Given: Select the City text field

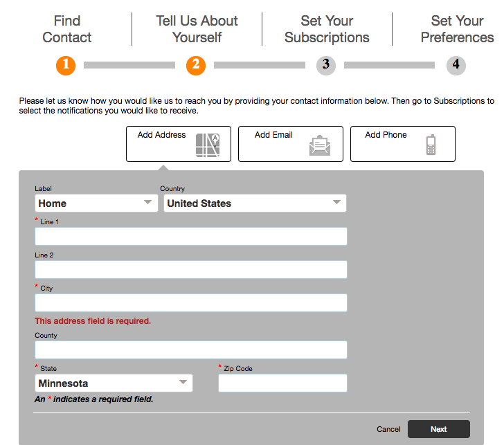Looking at the screenshot, I should [190, 303].
